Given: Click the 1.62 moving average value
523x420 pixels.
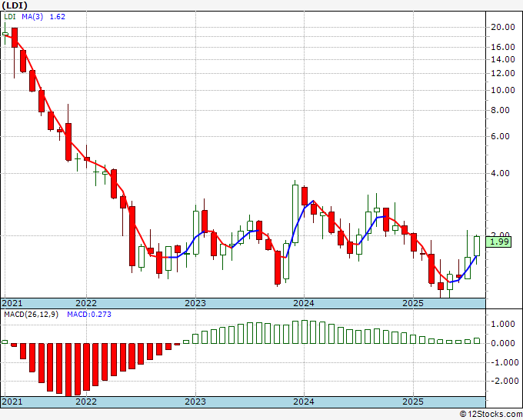Looking at the screenshot, I should coord(58,16).
